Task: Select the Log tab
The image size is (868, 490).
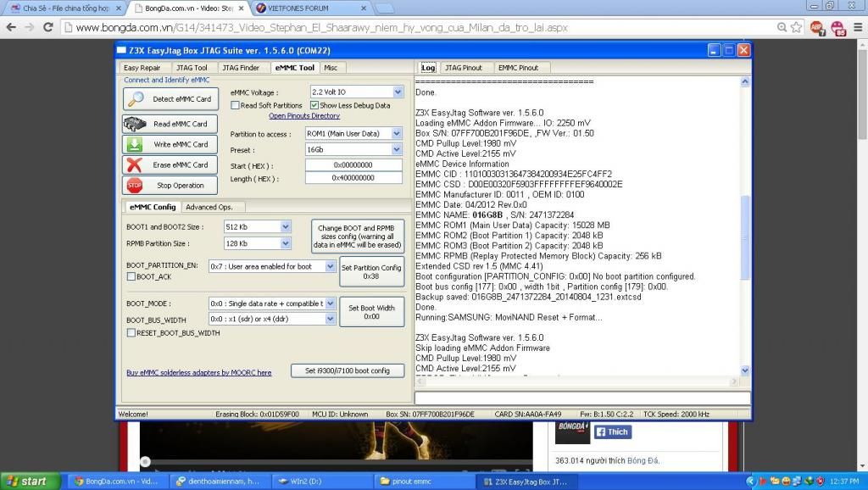Action: tap(428, 68)
